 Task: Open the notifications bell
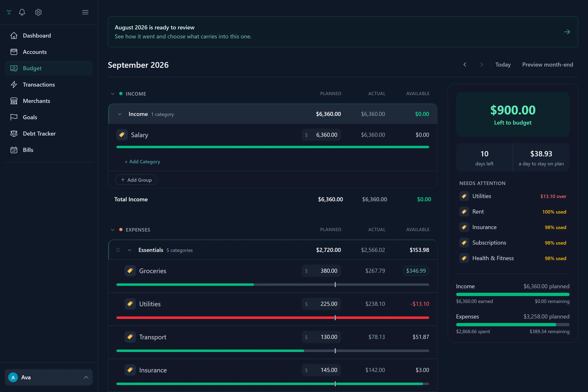22,12
